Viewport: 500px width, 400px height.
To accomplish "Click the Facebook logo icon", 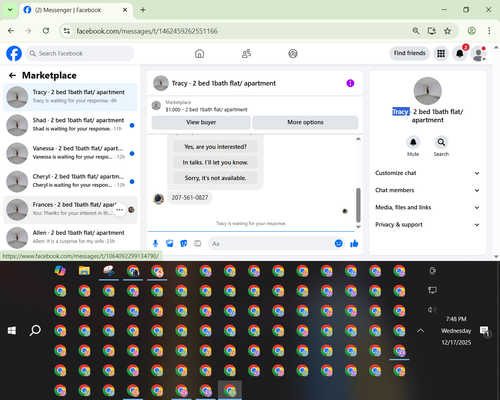I will click(14, 53).
